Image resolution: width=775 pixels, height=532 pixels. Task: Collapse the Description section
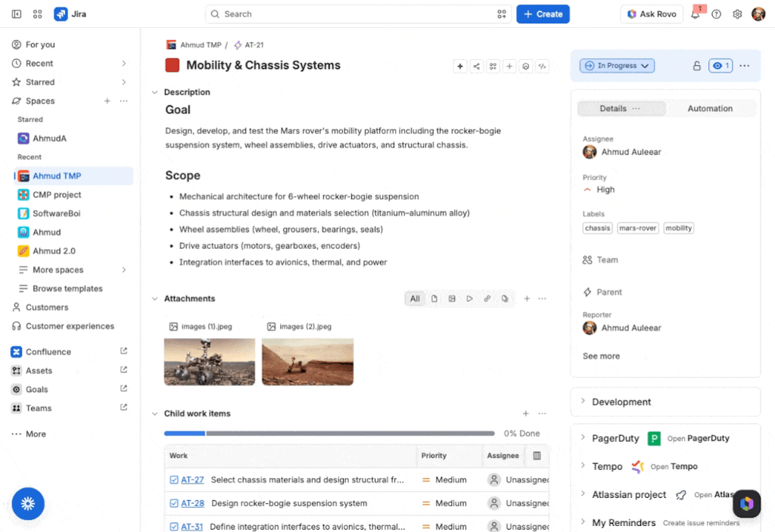click(x=154, y=92)
